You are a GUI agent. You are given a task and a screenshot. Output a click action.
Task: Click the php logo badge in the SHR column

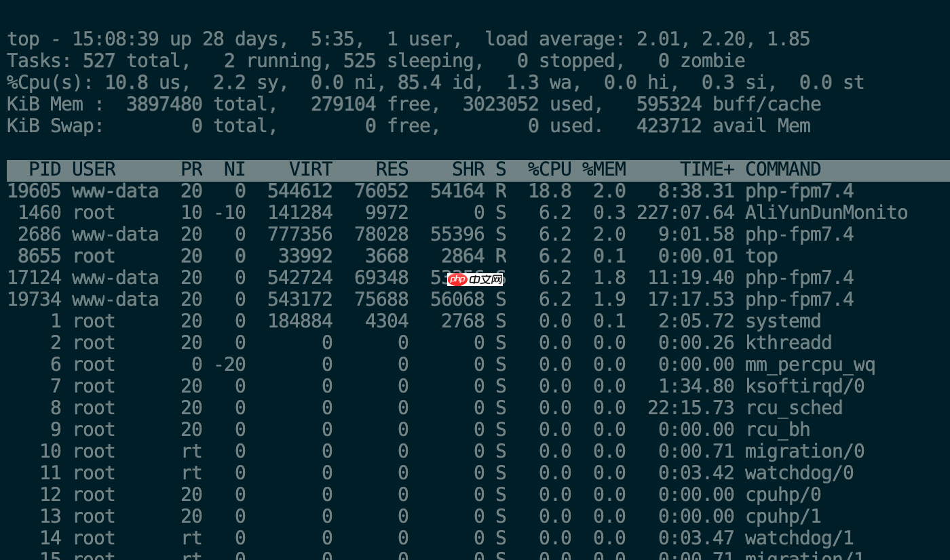click(458, 278)
